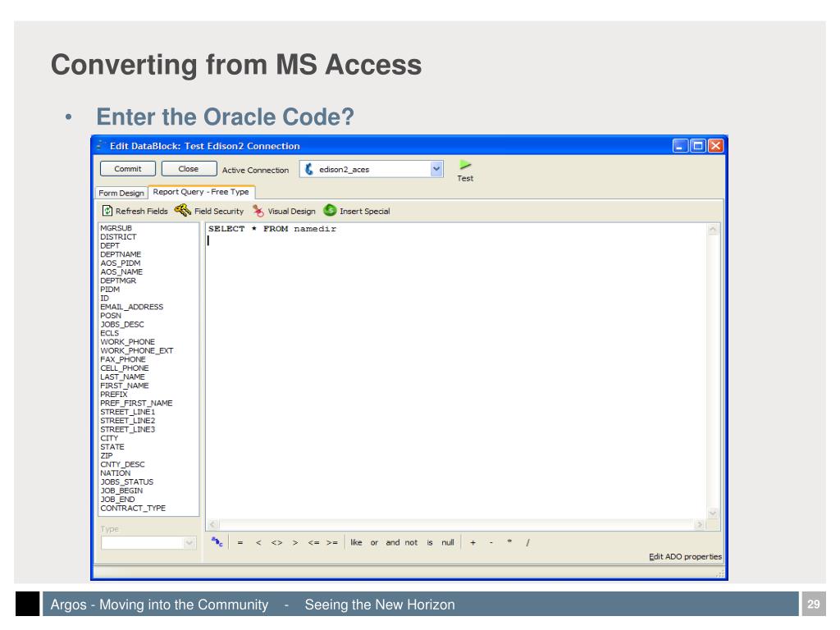
Task: Click the Commit button
Action: pos(127,169)
